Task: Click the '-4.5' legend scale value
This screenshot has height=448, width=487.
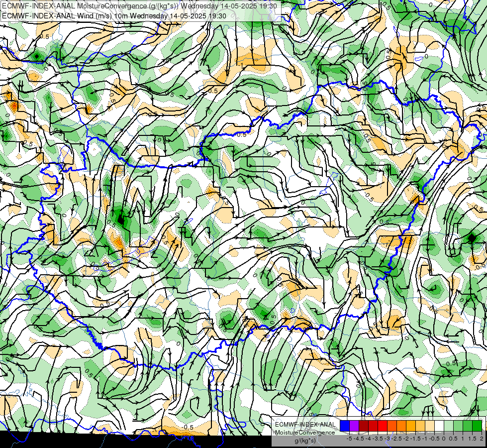Action: tap(359, 439)
